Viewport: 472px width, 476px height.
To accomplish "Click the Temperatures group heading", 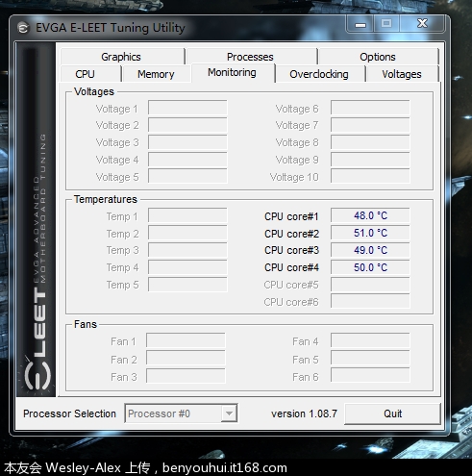I will click(106, 199).
